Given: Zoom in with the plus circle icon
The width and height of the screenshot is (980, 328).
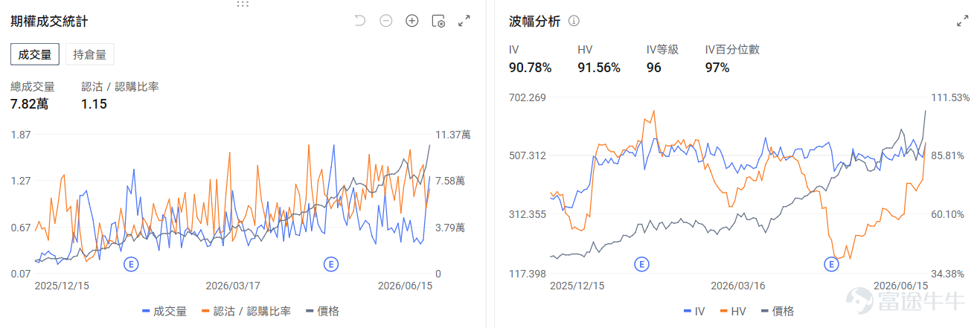Looking at the screenshot, I should [411, 21].
